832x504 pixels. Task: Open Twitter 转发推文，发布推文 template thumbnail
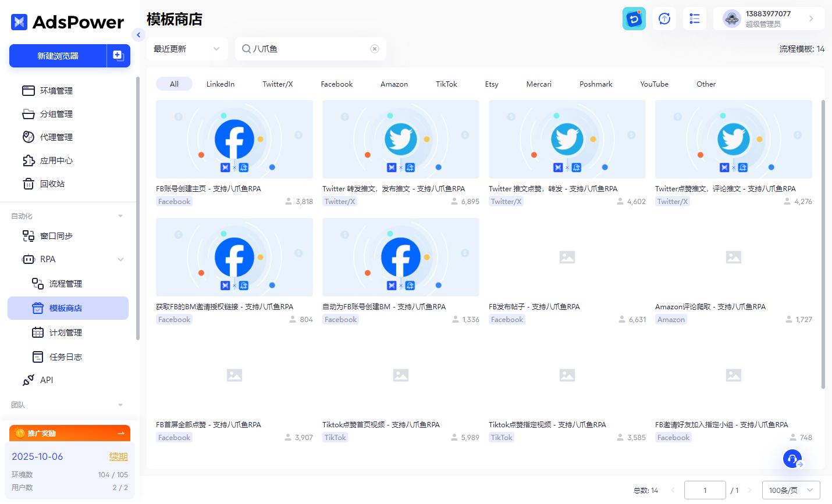point(401,139)
